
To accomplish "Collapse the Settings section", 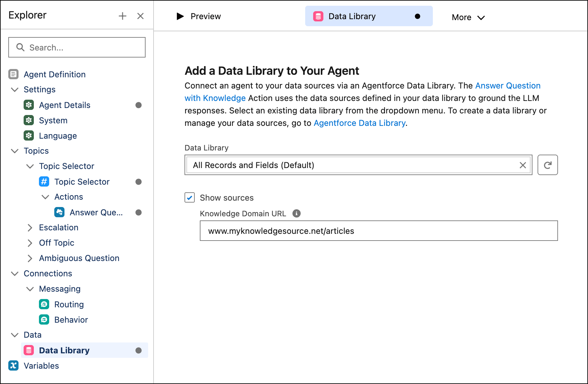I will coord(15,89).
